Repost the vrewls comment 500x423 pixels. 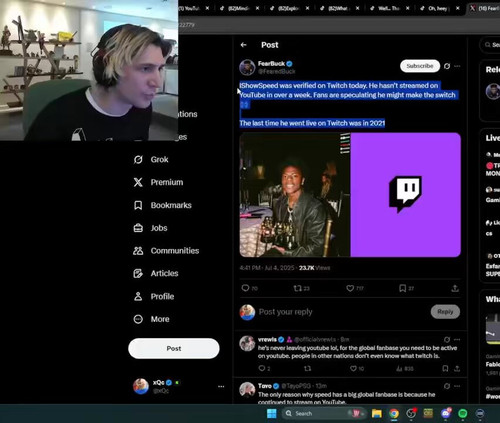(x=307, y=368)
